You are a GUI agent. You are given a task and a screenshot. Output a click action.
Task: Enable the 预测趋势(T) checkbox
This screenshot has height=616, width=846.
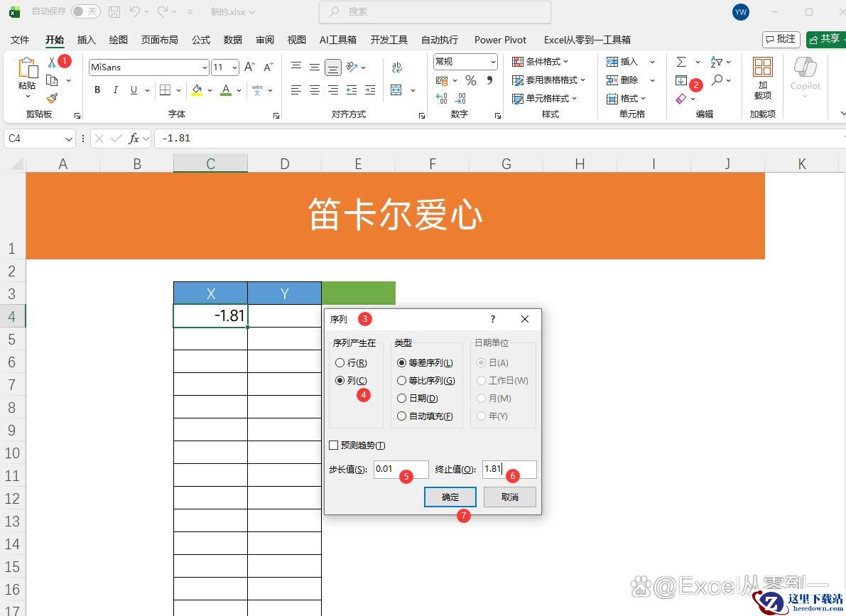(334, 445)
